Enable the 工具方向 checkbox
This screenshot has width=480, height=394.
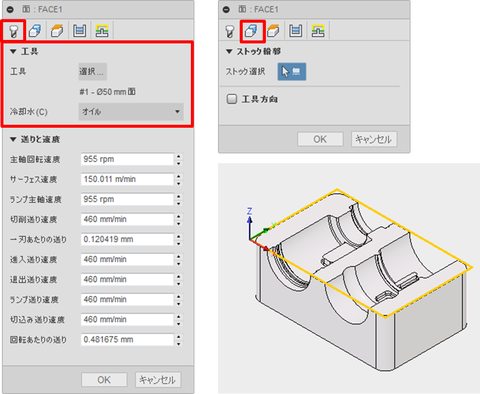pyautogui.click(x=232, y=99)
